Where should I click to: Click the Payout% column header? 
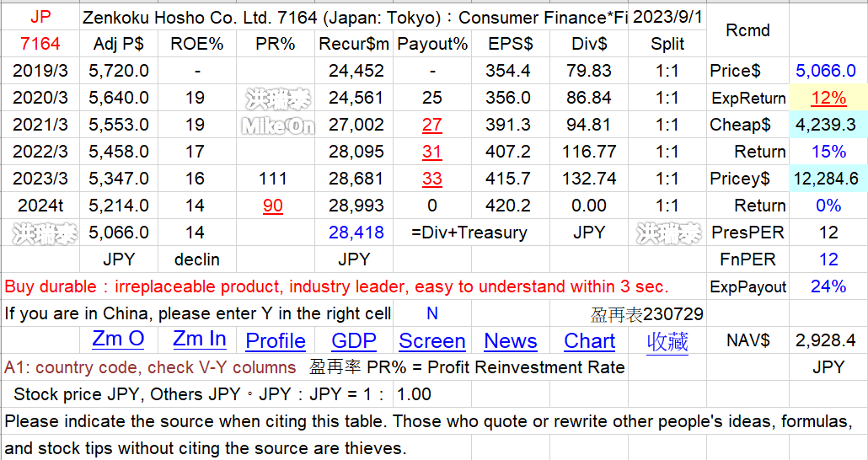pos(432,44)
